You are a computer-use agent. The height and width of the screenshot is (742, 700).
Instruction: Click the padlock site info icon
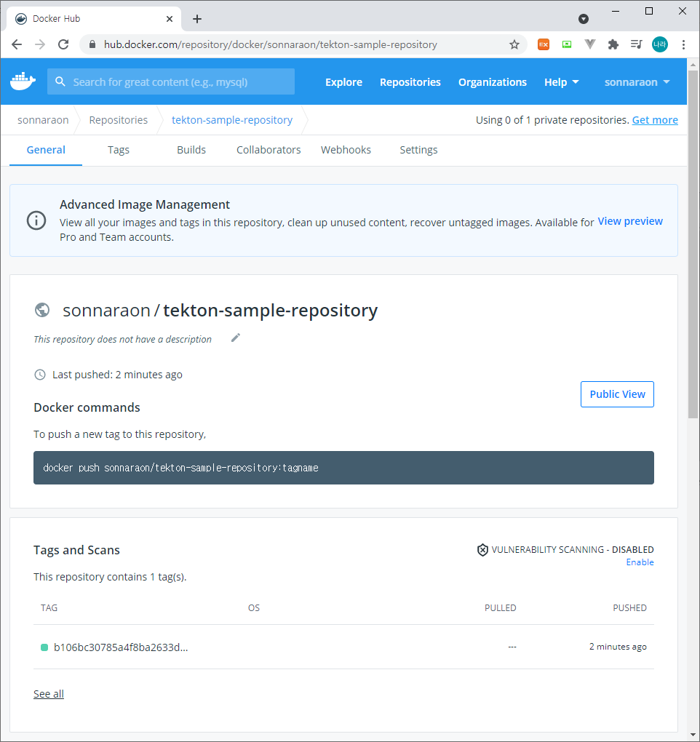92,44
